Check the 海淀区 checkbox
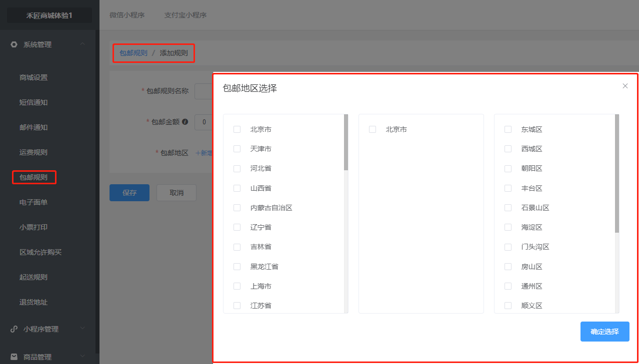 coord(508,227)
